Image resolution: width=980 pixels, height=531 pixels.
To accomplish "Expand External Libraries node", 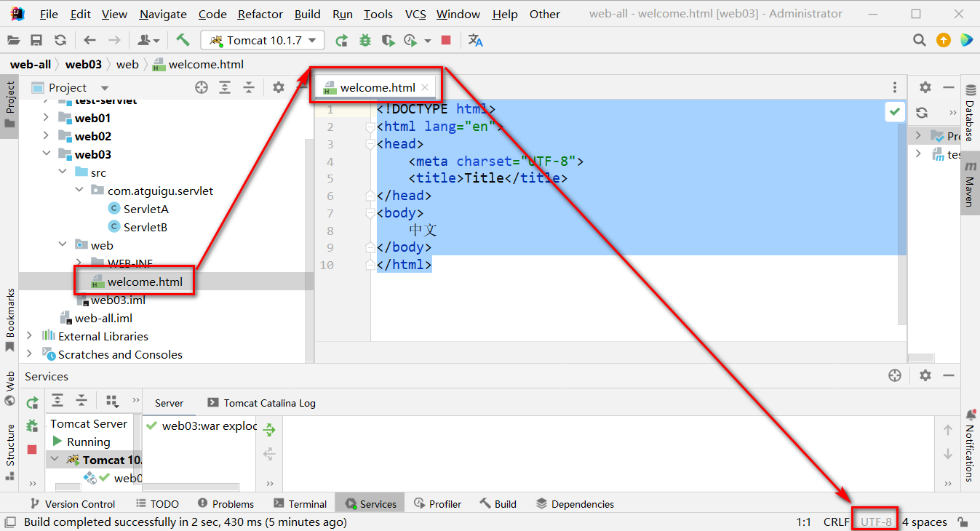I will point(29,336).
